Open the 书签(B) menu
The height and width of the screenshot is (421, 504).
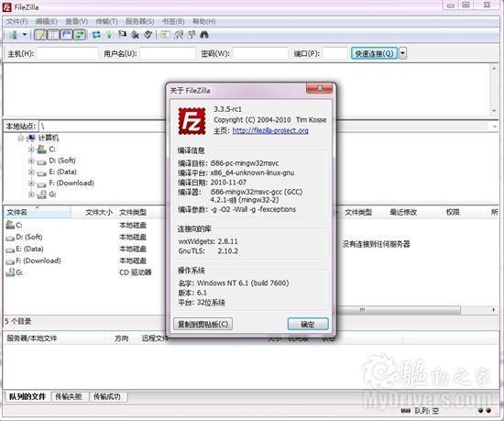tap(173, 21)
